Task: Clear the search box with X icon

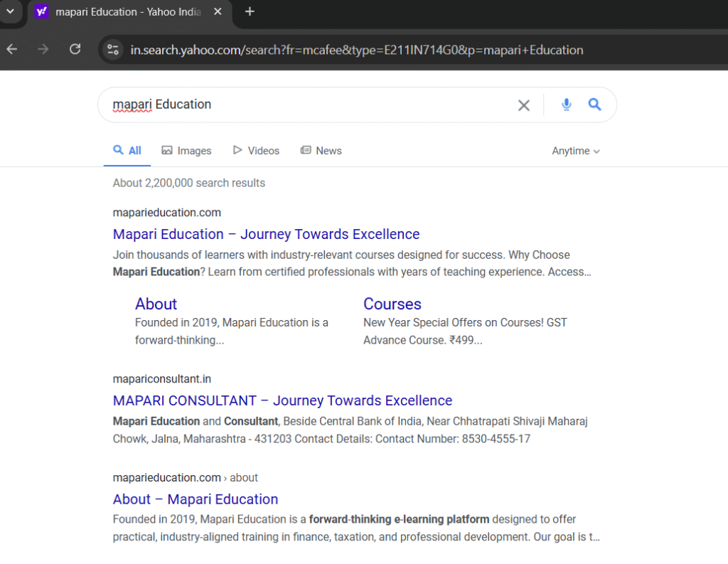Action: (524, 105)
